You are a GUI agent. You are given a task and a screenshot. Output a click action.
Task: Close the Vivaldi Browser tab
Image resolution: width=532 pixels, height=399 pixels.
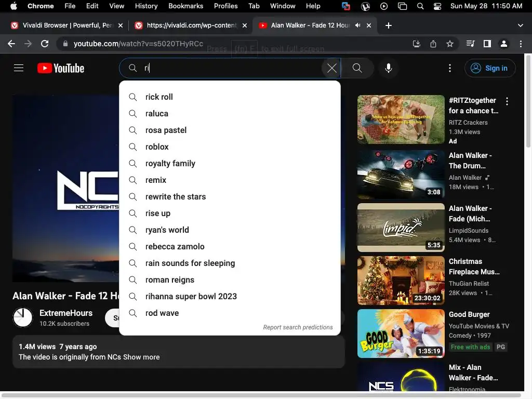coord(121,25)
